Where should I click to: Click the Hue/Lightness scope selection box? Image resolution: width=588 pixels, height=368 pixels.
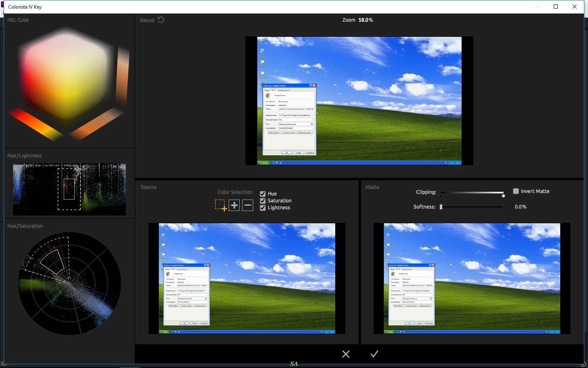click(x=69, y=189)
